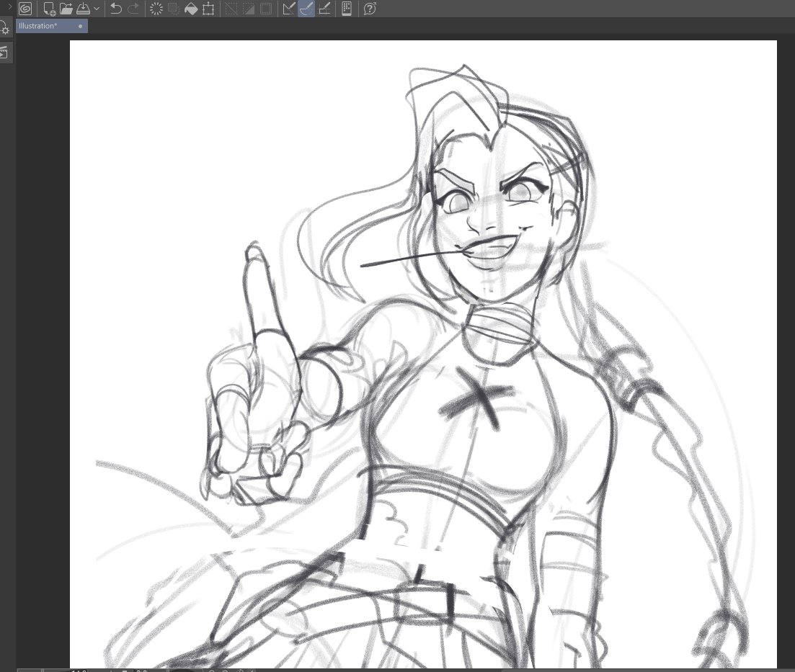Image resolution: width=795 pixels, height=672 pixels.
Task: Create a new canvas file
Action: coord(49,9)
